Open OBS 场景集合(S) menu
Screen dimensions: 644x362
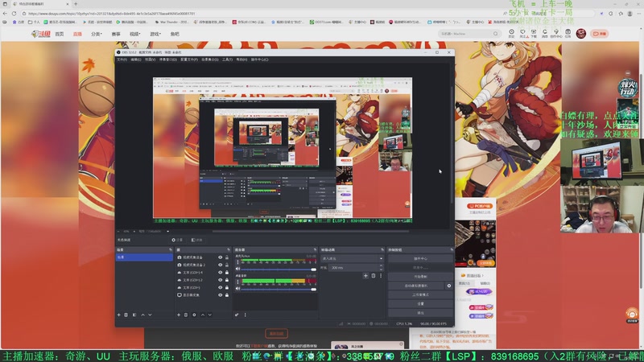(209, 60)
